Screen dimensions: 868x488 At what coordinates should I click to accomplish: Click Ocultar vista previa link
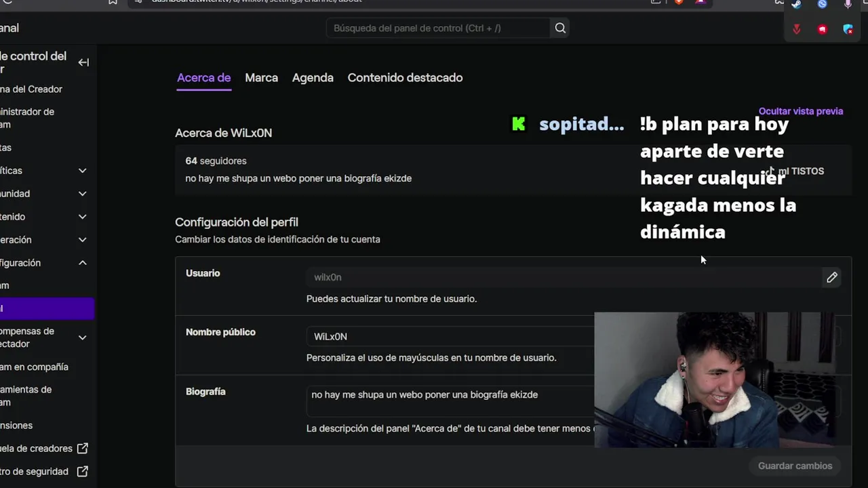click(x=801, y=111)
